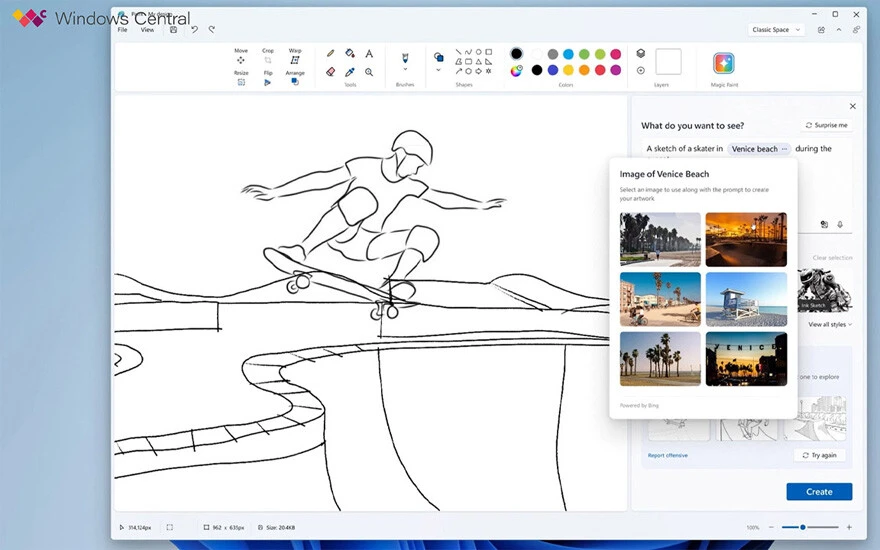Click the Report offensive link
Image resolution: width=880 pixels, height=550 pixels.
coord(667,455)
